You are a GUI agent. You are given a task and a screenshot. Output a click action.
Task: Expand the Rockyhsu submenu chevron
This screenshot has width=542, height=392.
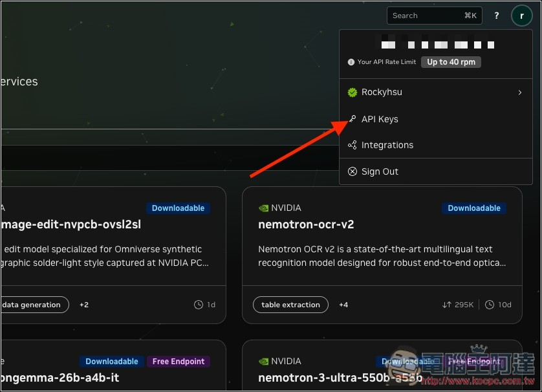520,93
